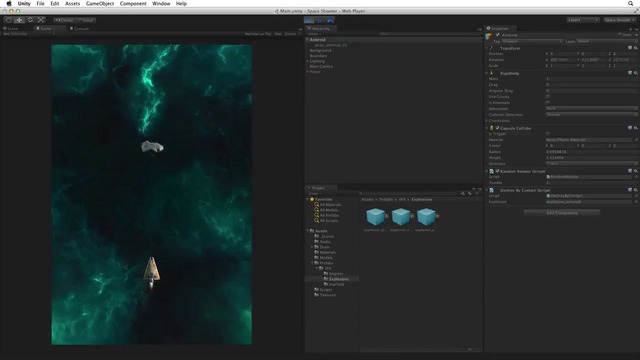Collapse the Favorites section
This screenshot has width=640, height=360.
point(307,199)
